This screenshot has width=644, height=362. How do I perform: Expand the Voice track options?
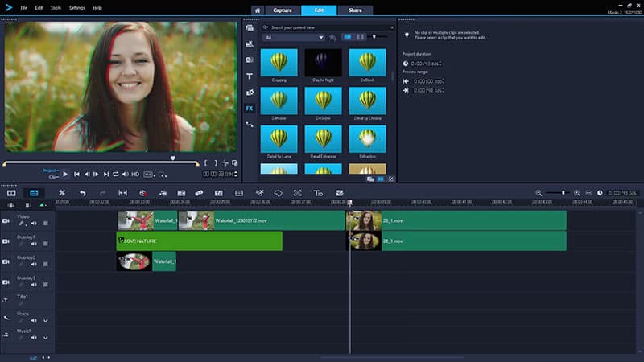pyautogui.click(x=46, y=320)
